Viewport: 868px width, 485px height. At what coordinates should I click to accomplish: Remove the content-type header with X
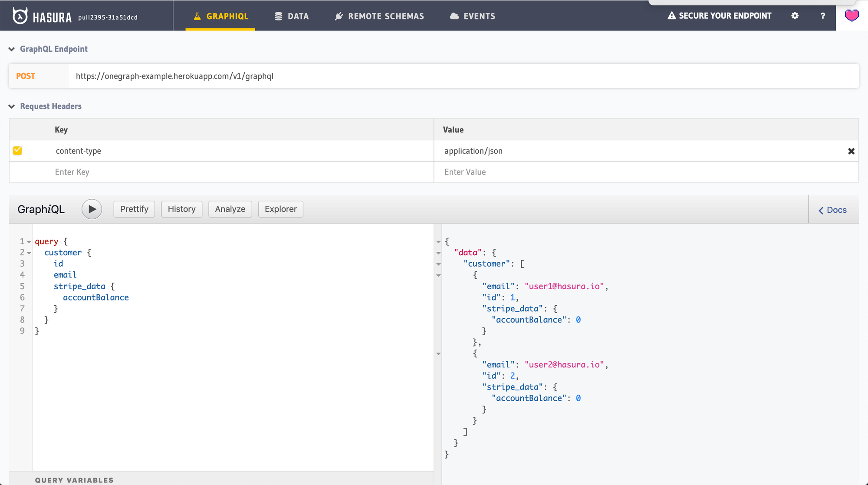point(851,151)
